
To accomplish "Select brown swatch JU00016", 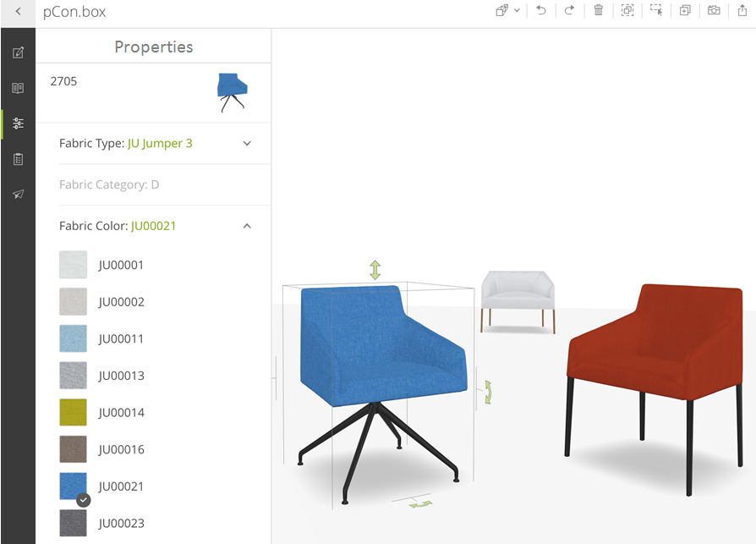I will click(x=74, y=449).
